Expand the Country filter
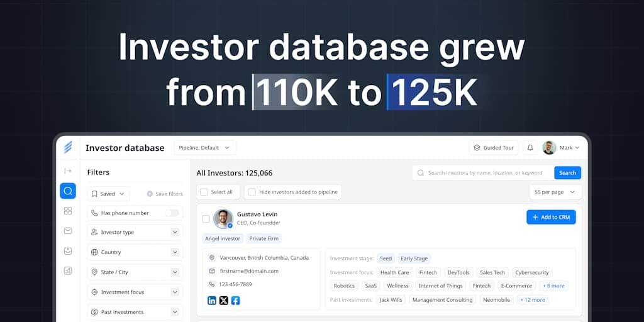Image resolution: width=644 pixels, height=322 pixels. [x=175, y=252]
